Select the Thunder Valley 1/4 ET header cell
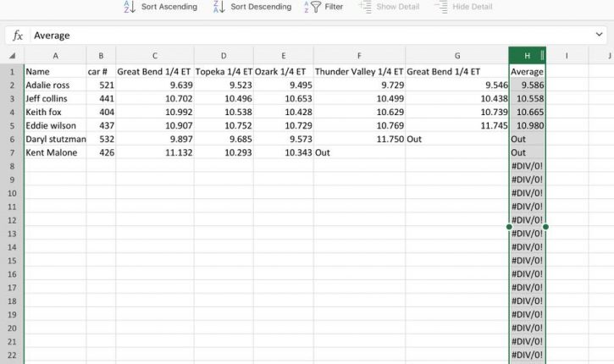Image resolution: width=614 pixels, height=364 pixels. [359, 72]
